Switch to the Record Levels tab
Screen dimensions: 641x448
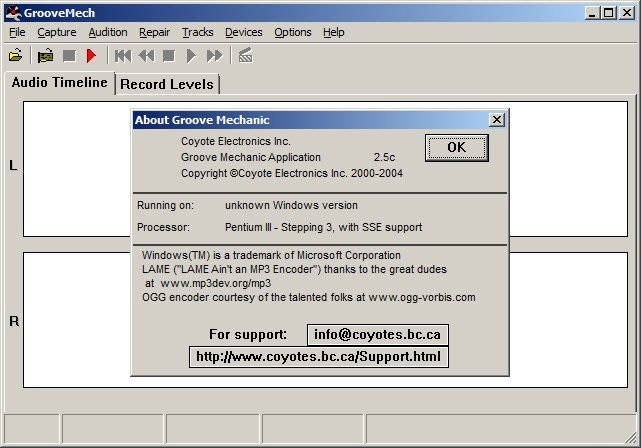coord(167,84)
